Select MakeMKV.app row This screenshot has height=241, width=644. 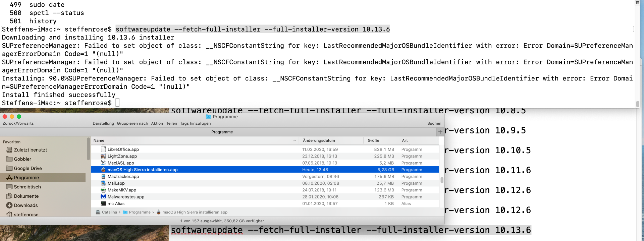tap(265, 190)
